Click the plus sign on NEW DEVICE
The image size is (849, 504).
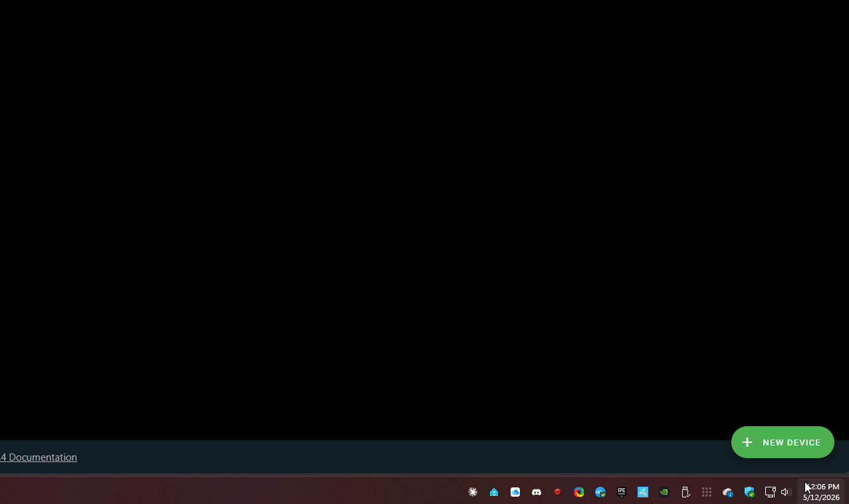(x=747, y=442)
